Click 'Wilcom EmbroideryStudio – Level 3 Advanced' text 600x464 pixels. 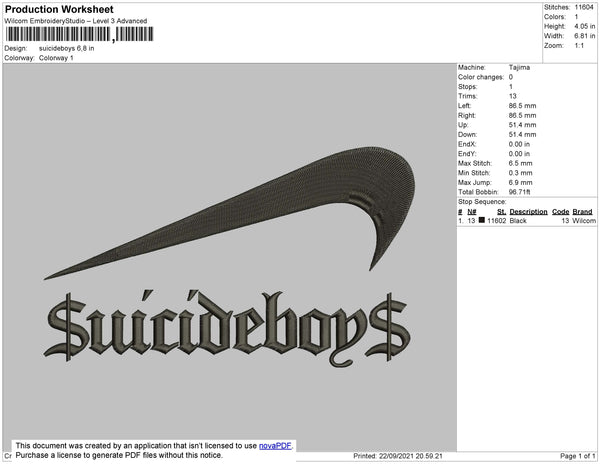click(x=76, y=21)
